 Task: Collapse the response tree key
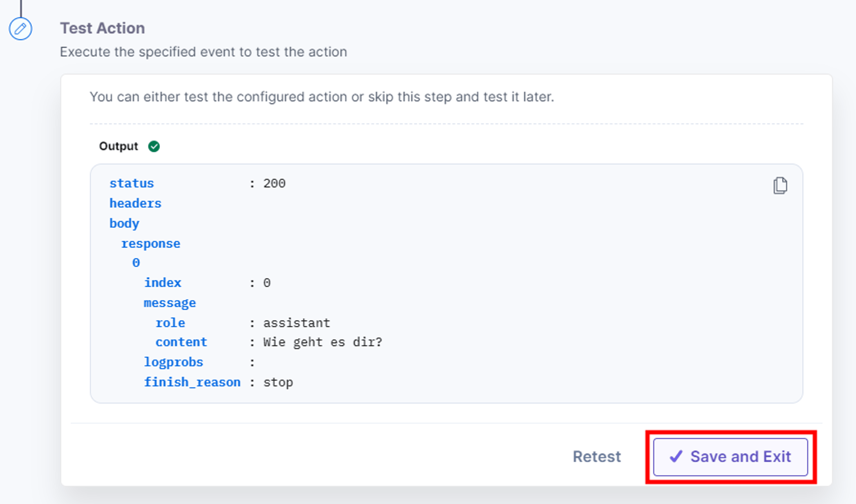(x=150, y=243)
